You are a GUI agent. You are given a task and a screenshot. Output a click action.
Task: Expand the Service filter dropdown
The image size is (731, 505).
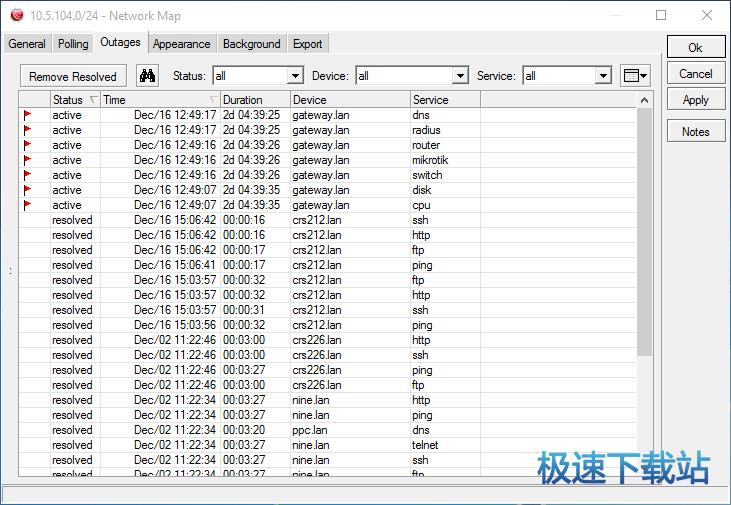pos(603,76)
